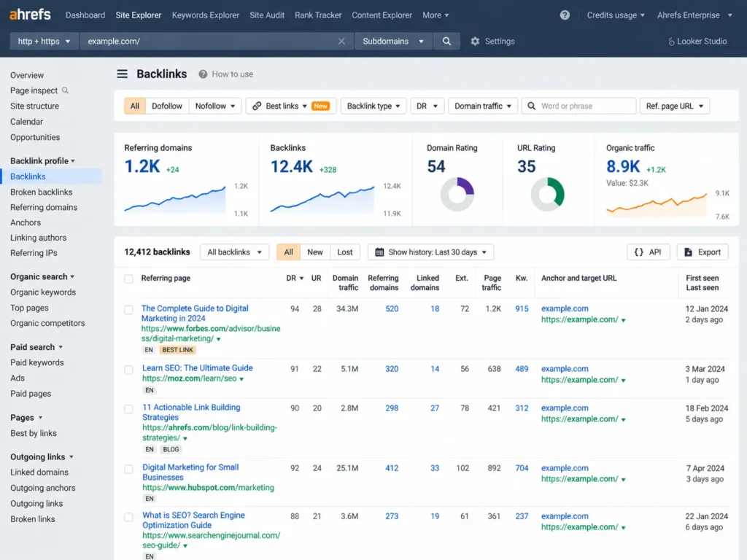Open the Ahrefs Enterprise account menu
The height and width of the screenshot is (560, 747).
click(694, 15)
